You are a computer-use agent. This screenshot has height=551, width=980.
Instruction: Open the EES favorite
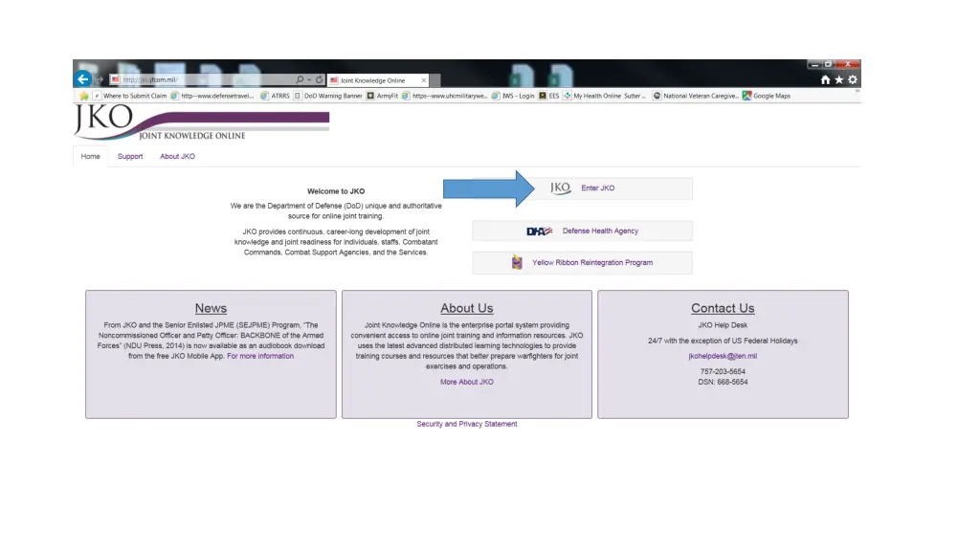pyautogui.click(x=549, y=97)
